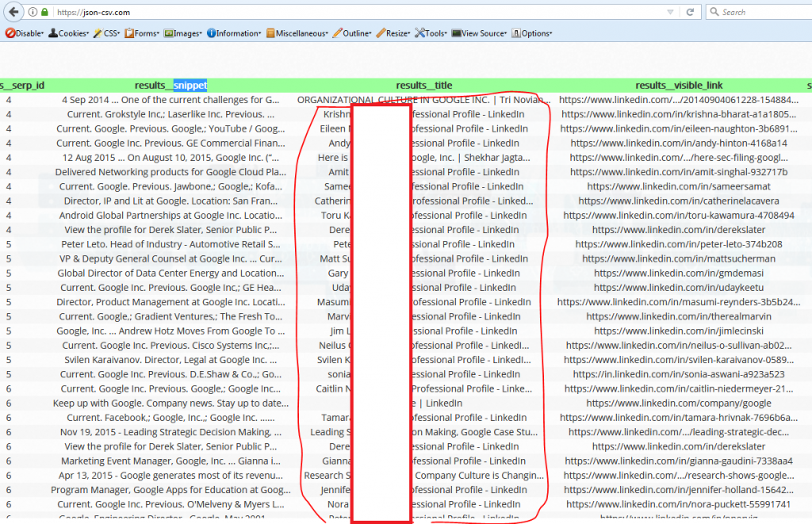Select the gmdemasi link cell
The width and height of the screenshot is (812, 524).
tap(679, 274)
